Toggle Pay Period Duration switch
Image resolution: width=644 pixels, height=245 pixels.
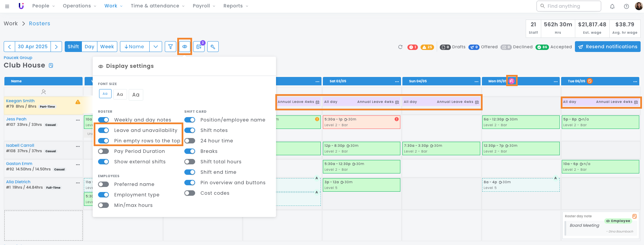pyautogui.click(x=103, y=151)
